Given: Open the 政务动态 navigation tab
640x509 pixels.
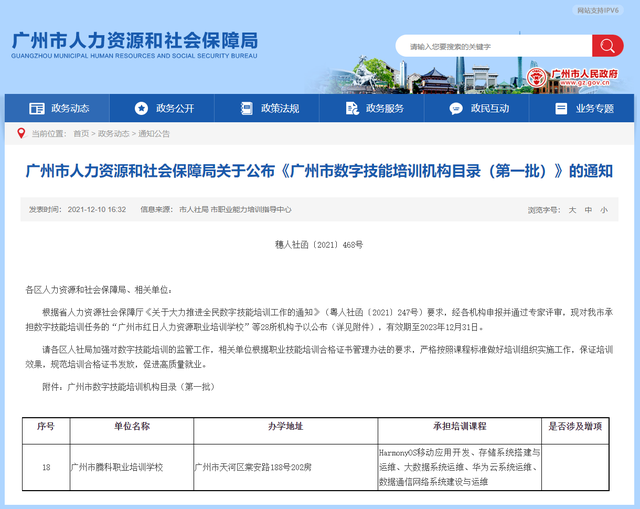Looking at the screenshot, I should pos(70,108).
